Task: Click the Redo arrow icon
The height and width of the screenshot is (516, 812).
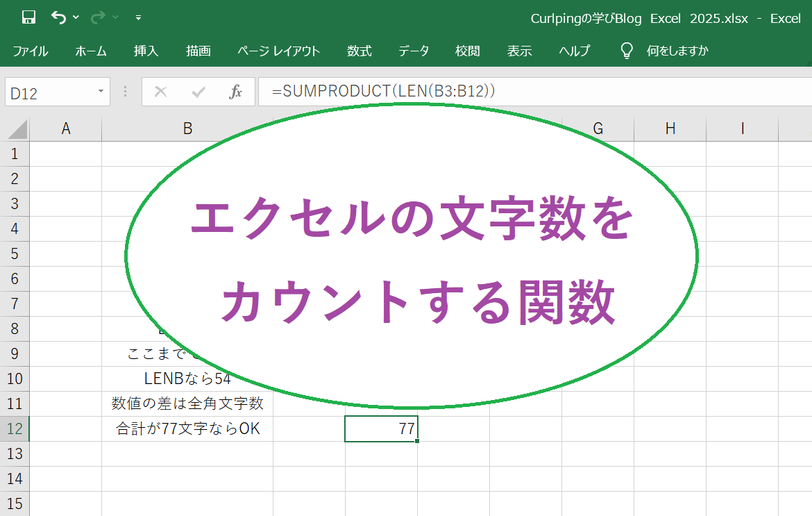Action: point(97,17)
